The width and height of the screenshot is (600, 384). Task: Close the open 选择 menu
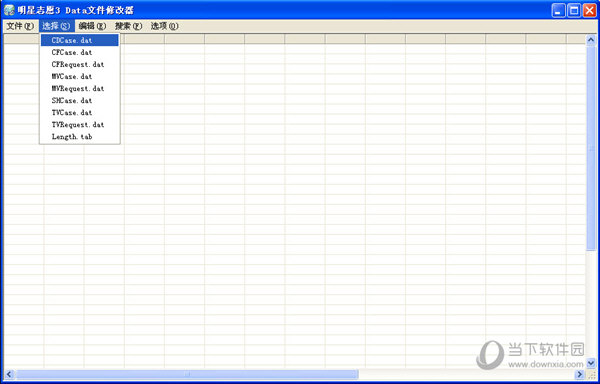[57, 26]
